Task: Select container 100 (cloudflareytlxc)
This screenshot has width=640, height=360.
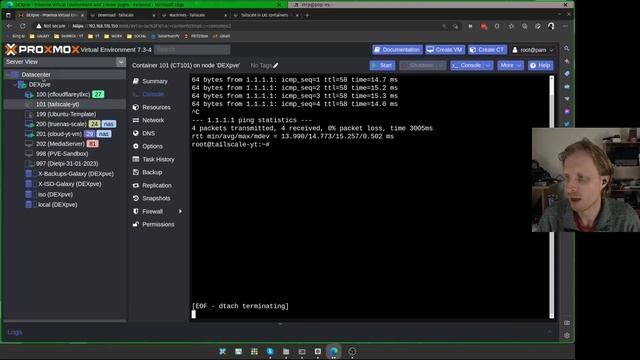Action: click(63, 94)
